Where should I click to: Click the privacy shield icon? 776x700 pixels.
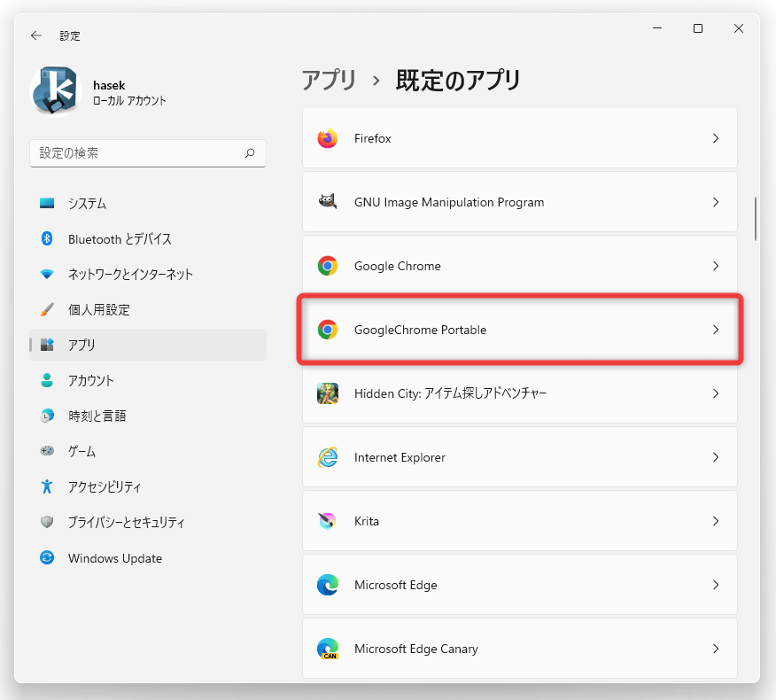tap(47, 522)
